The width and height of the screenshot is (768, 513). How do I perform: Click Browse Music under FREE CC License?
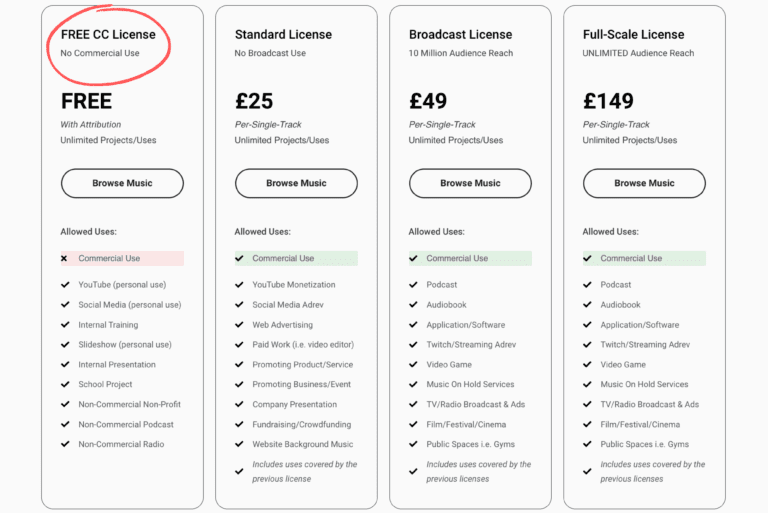122,183
